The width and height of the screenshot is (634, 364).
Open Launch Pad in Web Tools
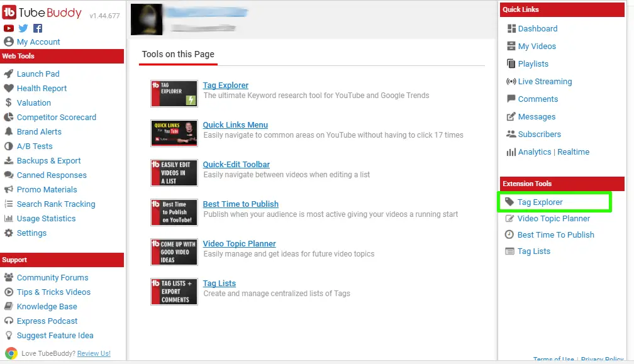38,74
